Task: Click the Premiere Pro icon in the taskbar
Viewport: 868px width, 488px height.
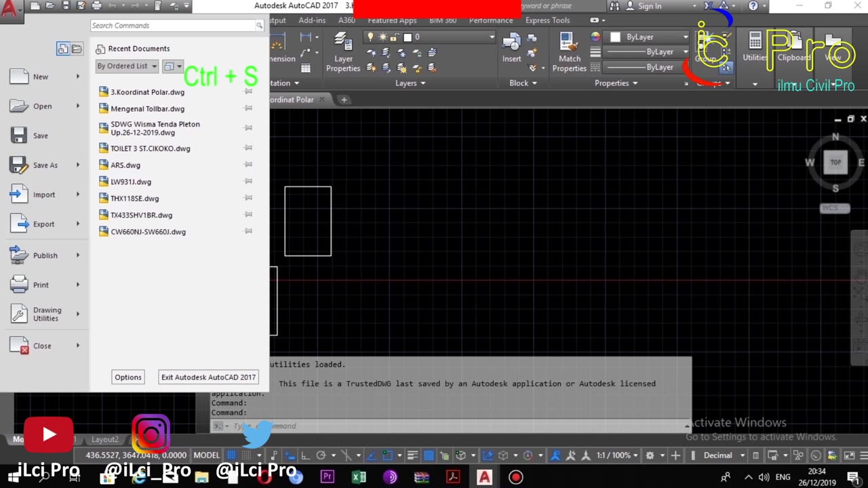Action: pos(328,477)
